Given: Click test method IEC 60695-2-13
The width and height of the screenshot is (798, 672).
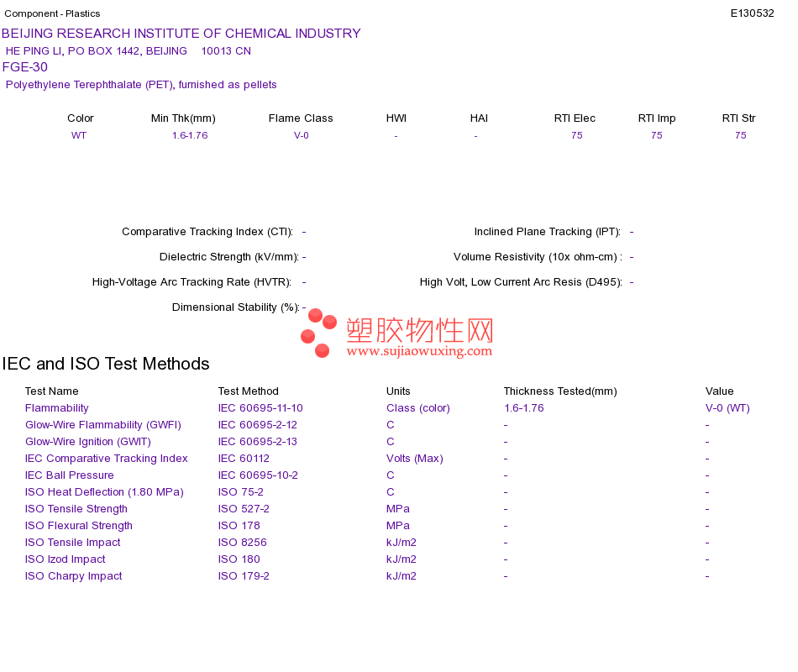Looking at the screenshot, I should [x=257, y=442].
